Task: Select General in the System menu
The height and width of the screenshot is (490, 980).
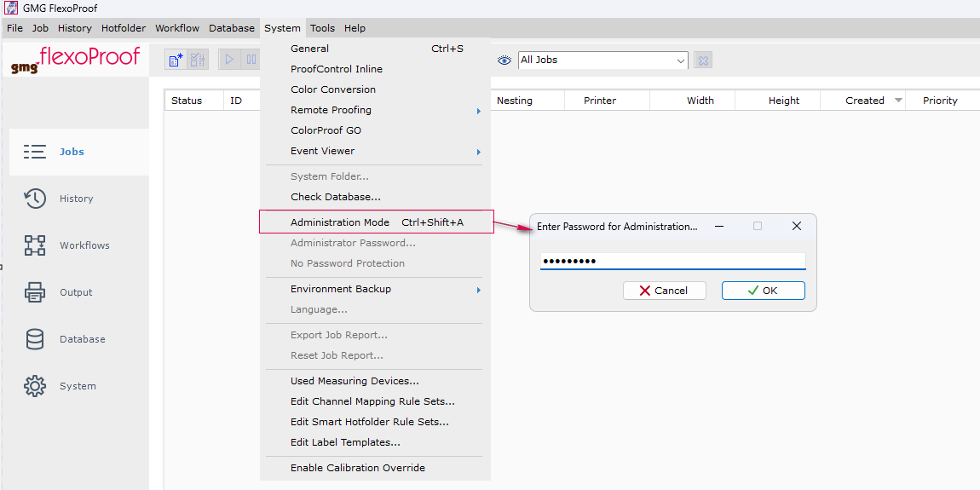Action: pyautogui.click(x=376, y=49)
